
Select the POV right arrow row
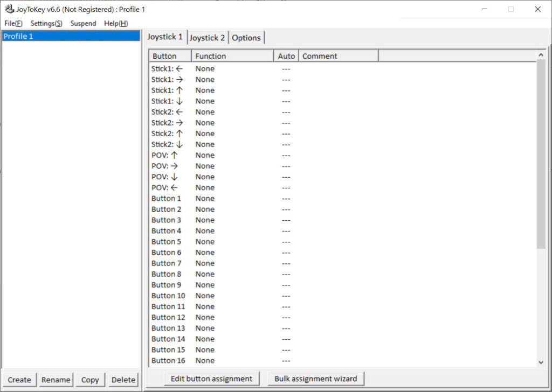pyautogui.click(x=342, y=166)
